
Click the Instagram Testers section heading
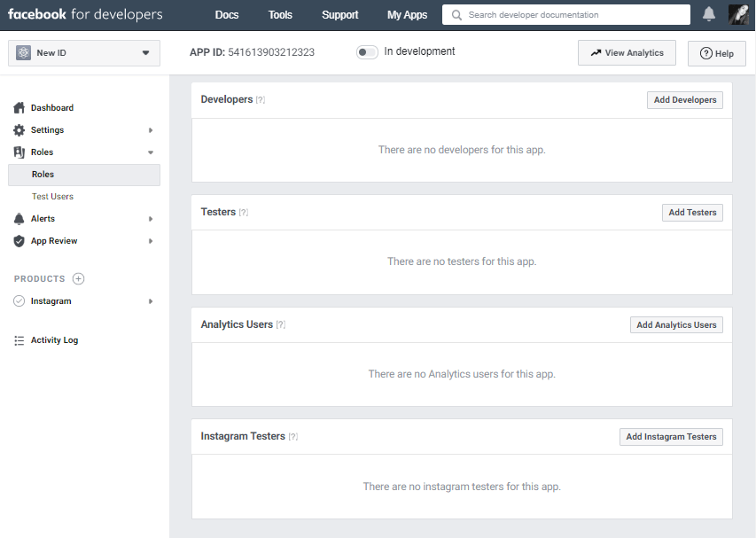(x=243, y=436)
